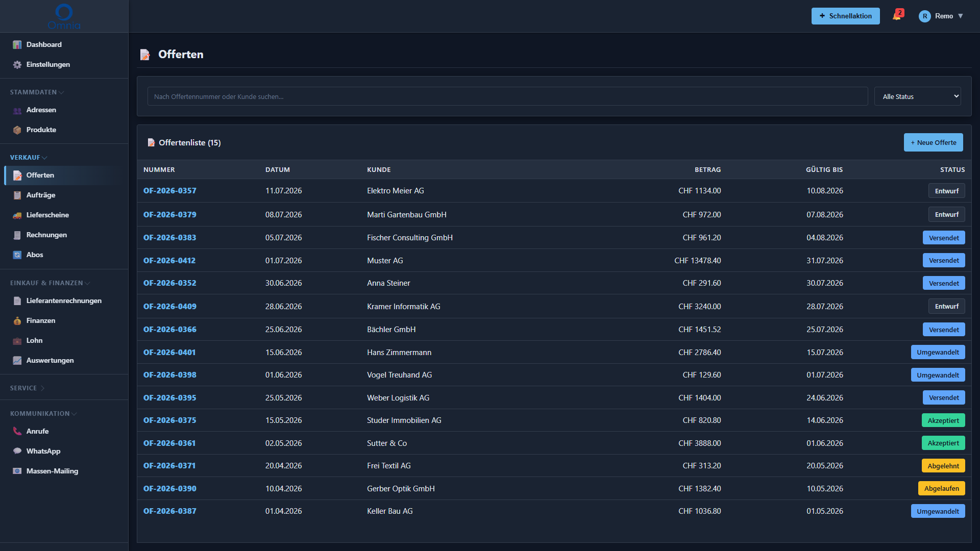980x551 pixels.
Task: Click the WhatsApp chat icon
Action: [17, 452]
